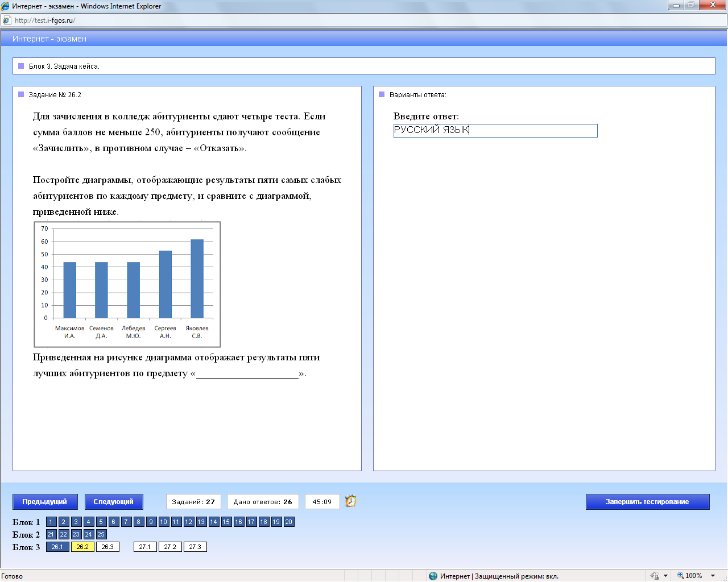
Task: Go to the Предыдущий question
Action: [44, 502]
